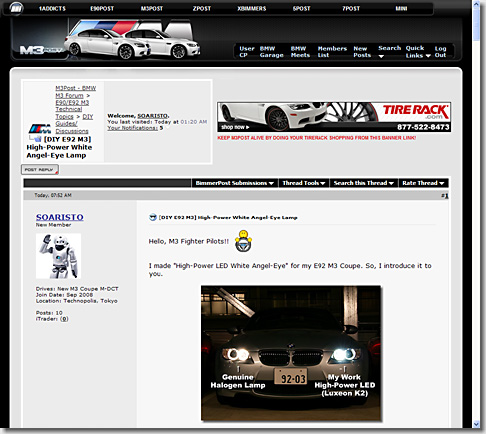This screenshot has height=434, width=486.
Task: Open E90/E92 M3 Technical Topics breadcrumb
Action: point(72,109)
